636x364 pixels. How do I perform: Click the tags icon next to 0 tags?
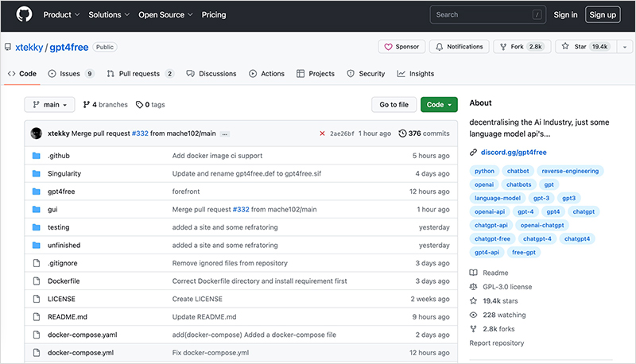coord(139,105)
